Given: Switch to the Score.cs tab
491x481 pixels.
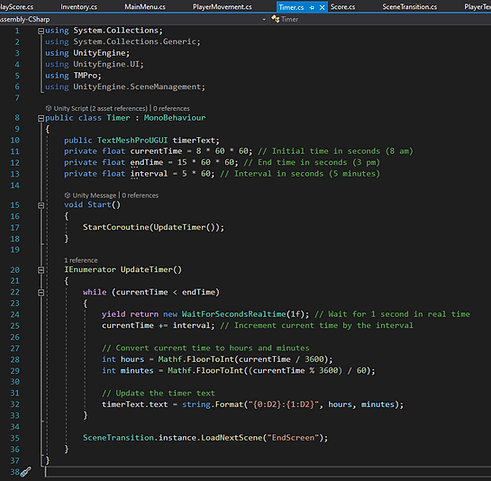Looking at the screenshot, I should (343, 7).
